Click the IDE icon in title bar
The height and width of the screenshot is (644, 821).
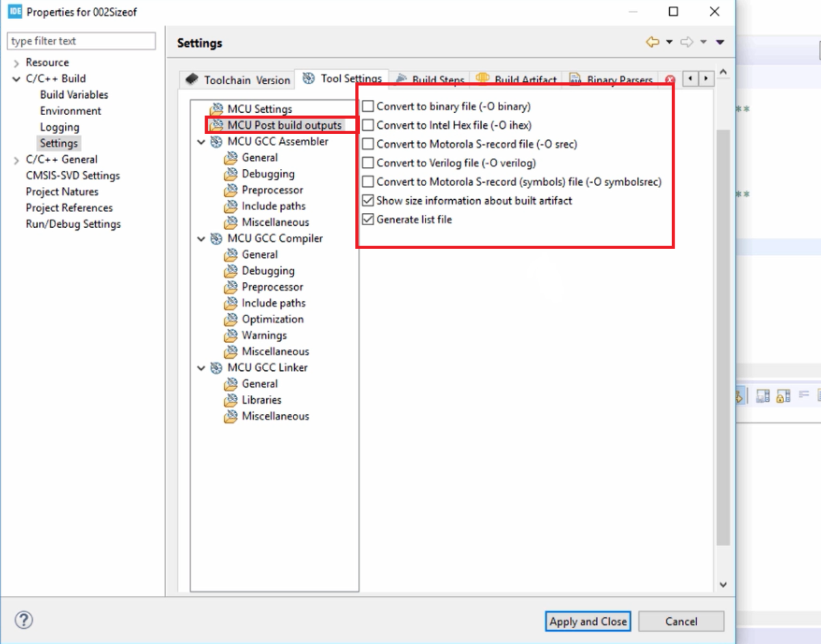[14, 12]
